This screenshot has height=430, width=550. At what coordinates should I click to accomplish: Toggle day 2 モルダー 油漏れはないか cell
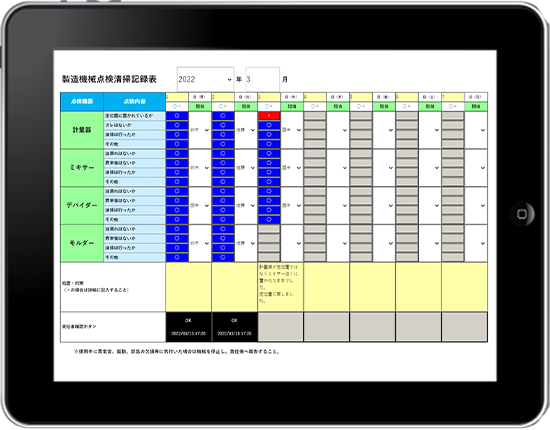(x=223, y=229)
